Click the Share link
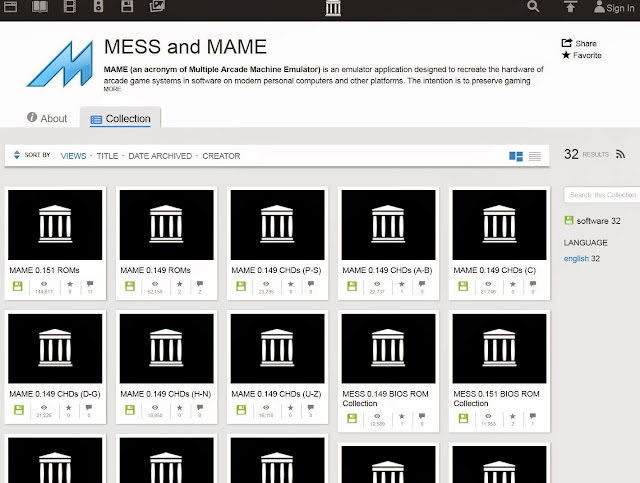Viewport: 640px width, 483px height. [579, 43]
